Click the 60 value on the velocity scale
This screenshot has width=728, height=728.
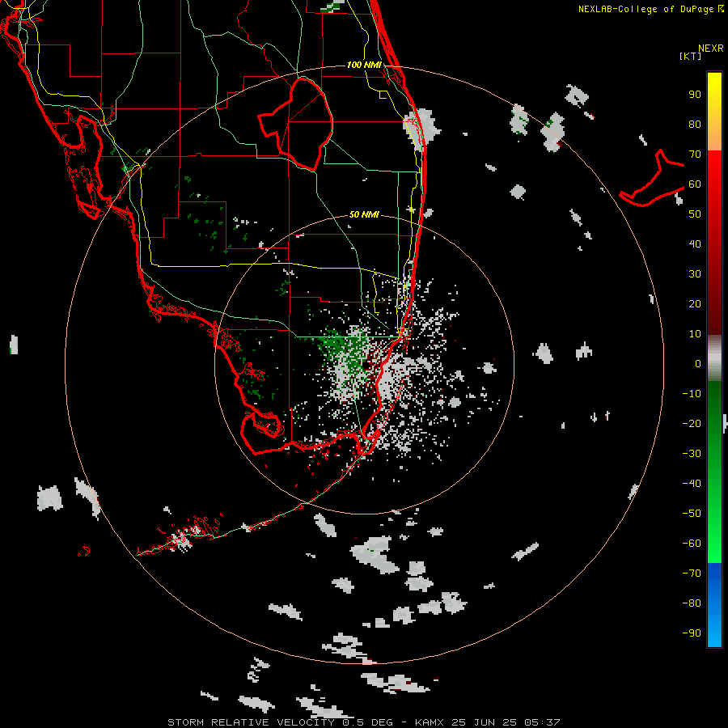[x=695, y=184]
